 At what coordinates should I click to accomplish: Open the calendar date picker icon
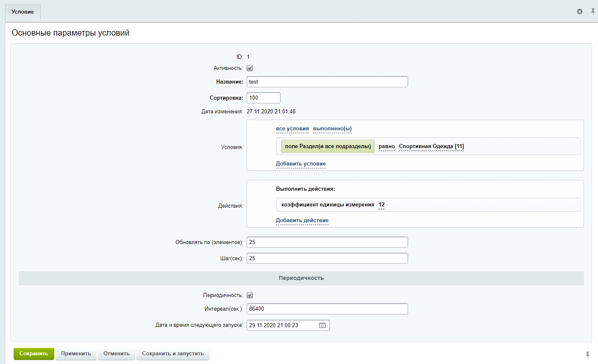tap(322, 325)
